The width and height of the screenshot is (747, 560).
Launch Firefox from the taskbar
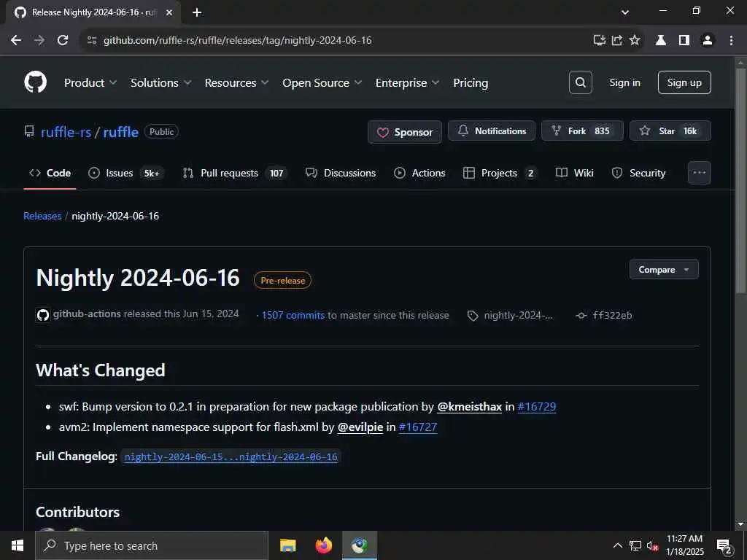click(323, 545)
